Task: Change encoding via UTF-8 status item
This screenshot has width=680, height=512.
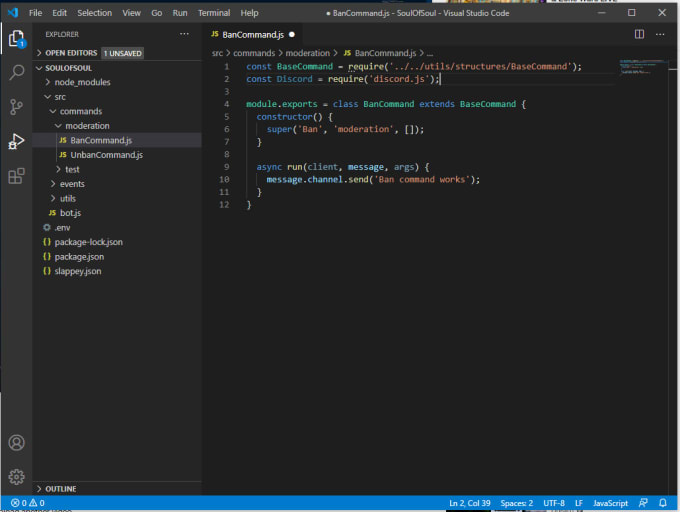Action: click(554, 503)
